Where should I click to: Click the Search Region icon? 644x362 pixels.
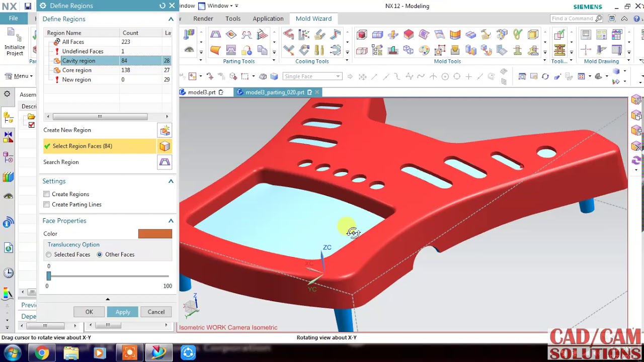[165, 162]
